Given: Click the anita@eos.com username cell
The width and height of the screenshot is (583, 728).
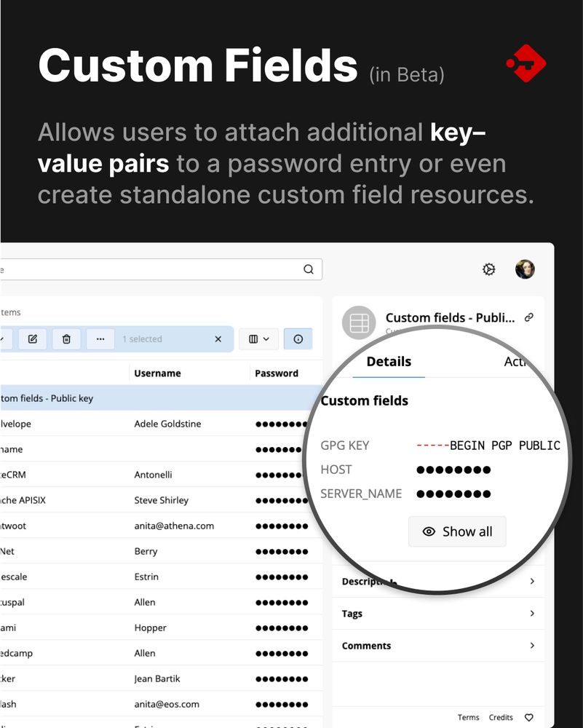Looking at the screenshot, I should 167,704.
